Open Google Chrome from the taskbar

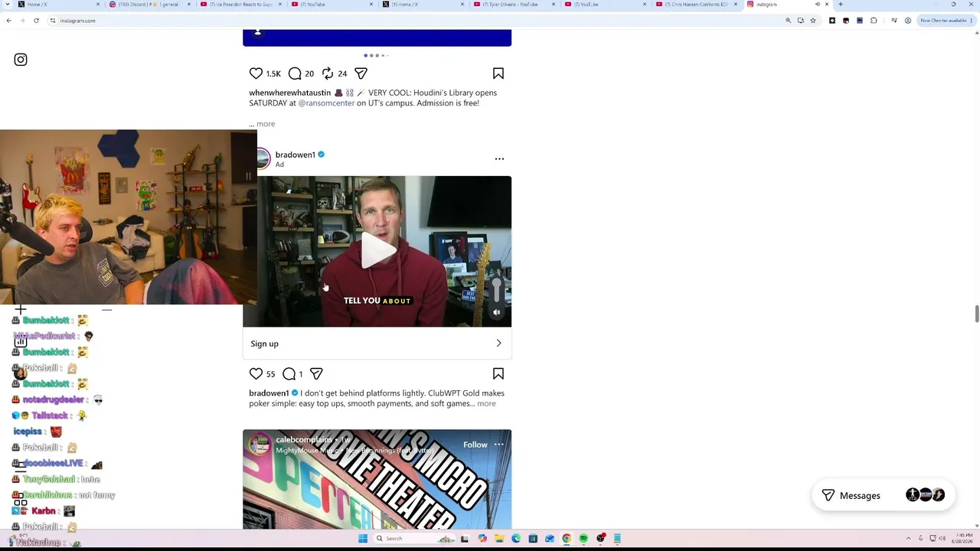coord(567,539)
